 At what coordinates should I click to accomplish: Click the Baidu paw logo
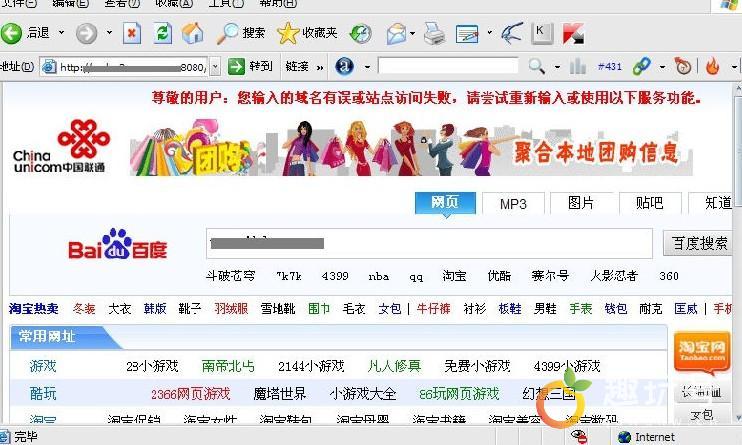pyautogui.click(x=118, y=245)
